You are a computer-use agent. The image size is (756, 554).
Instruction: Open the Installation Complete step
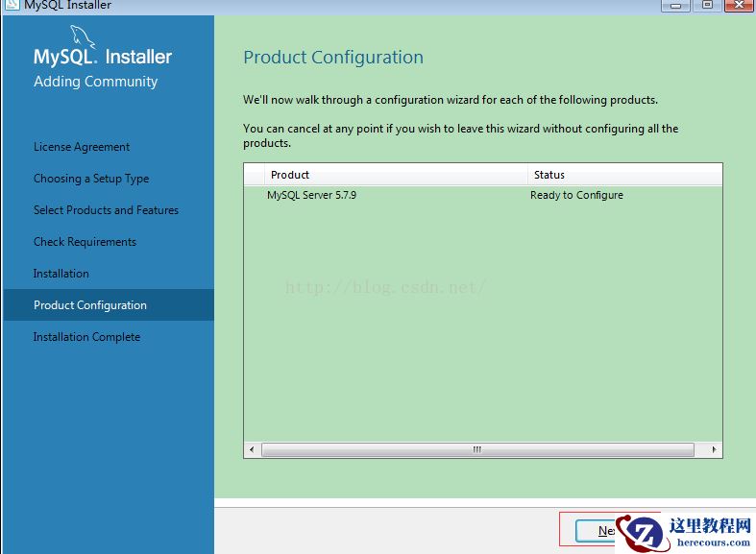(x=86, y=337)
